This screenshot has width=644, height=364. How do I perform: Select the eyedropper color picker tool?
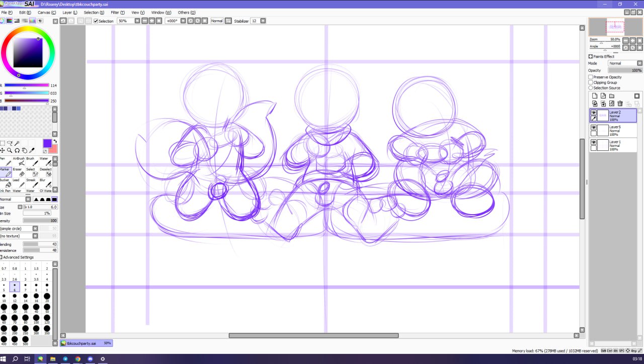[x=32, y=150]
